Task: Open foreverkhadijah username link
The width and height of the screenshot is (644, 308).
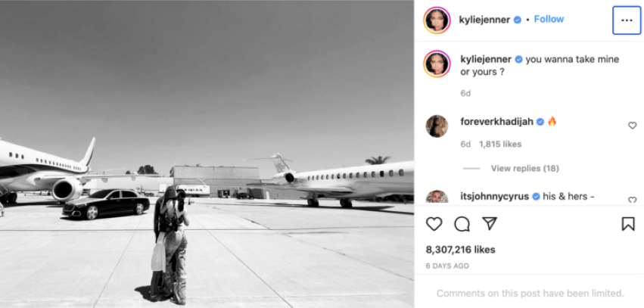Action: point(497,122)
